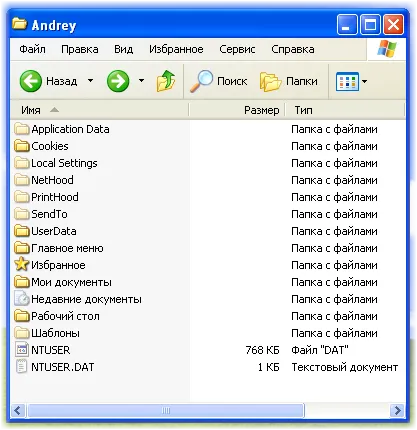Open the Views dropdown arrow
The image size is (417, 430).
[364, 81]
